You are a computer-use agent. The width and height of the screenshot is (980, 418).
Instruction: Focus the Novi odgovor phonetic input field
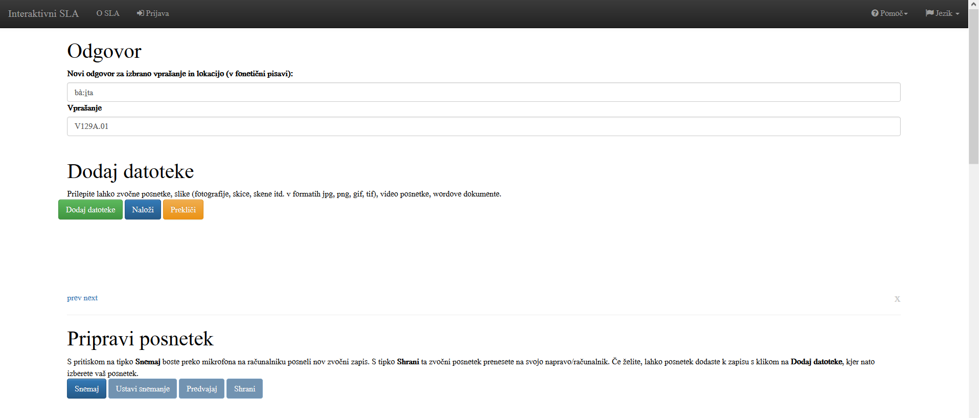[484, 92]
